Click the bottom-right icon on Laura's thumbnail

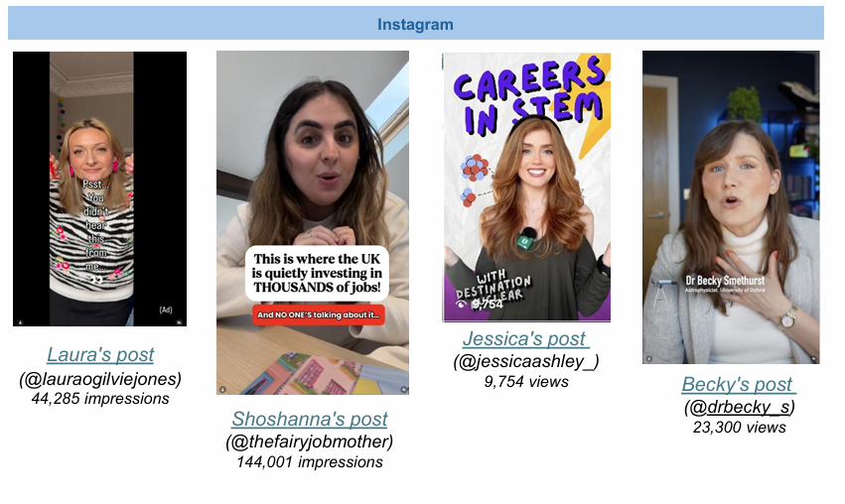pos(180,322)
